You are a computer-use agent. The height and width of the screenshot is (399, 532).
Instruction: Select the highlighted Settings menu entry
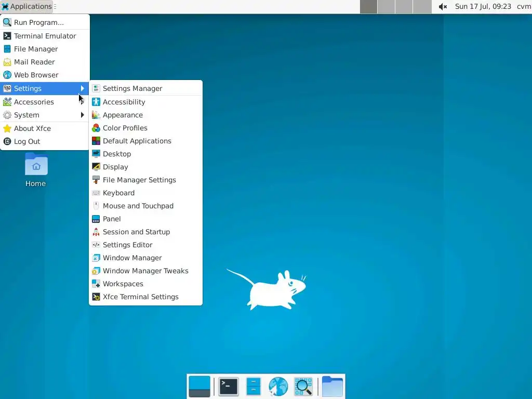[45, 88]
